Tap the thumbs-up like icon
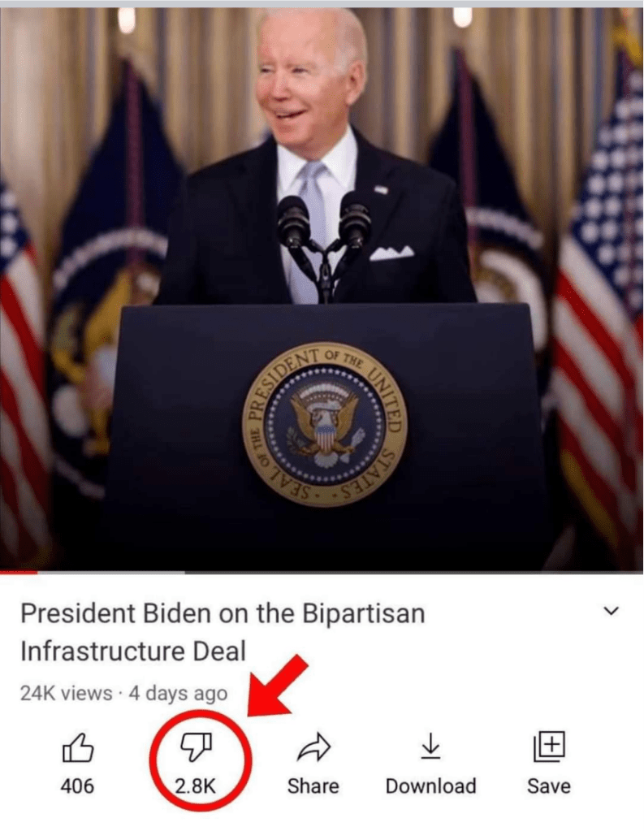Image resolution: width=644 pixels, height=831 pixels. [78, 748]
